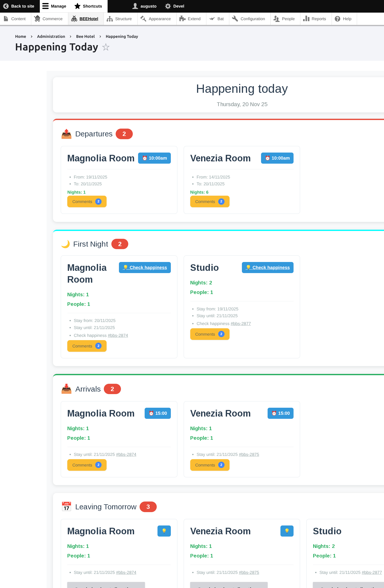Click Magnolia Room departure 10:00am badge
The image size is (384, 588).
[154, 158]
